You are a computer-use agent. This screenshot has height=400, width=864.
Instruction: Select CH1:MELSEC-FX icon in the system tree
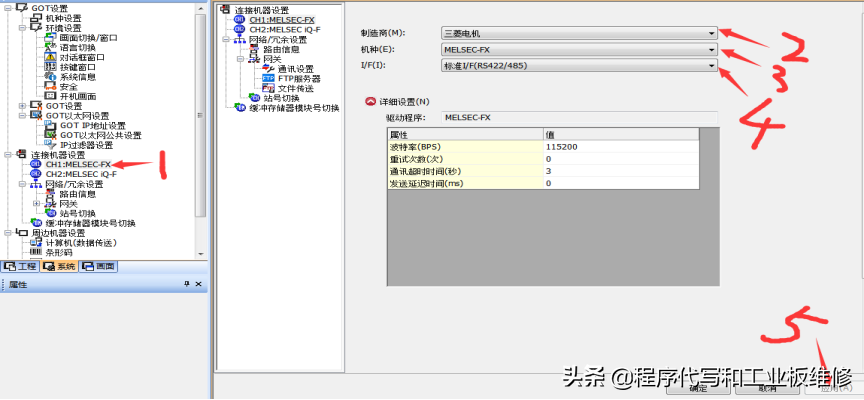[36, 164]
